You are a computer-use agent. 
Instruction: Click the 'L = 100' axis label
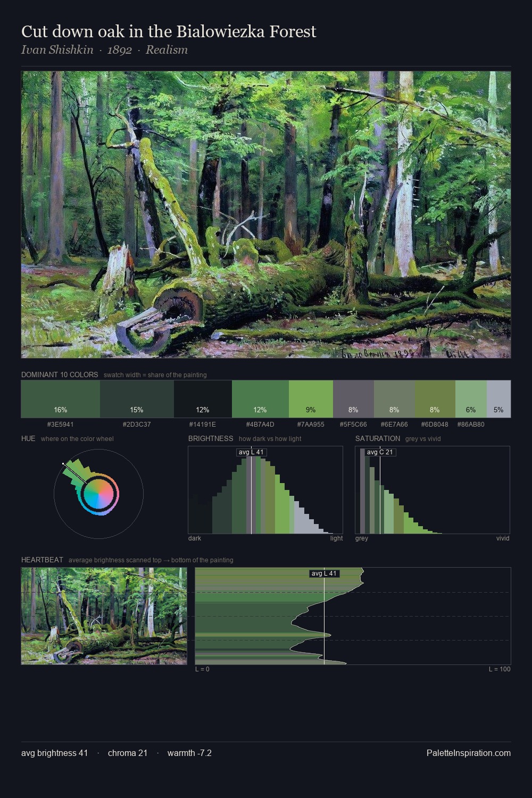pyautogui.click(x=500, y=669)
